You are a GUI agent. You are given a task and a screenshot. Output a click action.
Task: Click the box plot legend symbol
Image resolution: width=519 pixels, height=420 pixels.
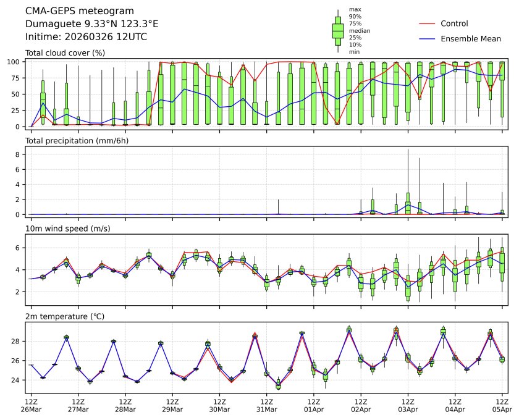click(338, 31)
